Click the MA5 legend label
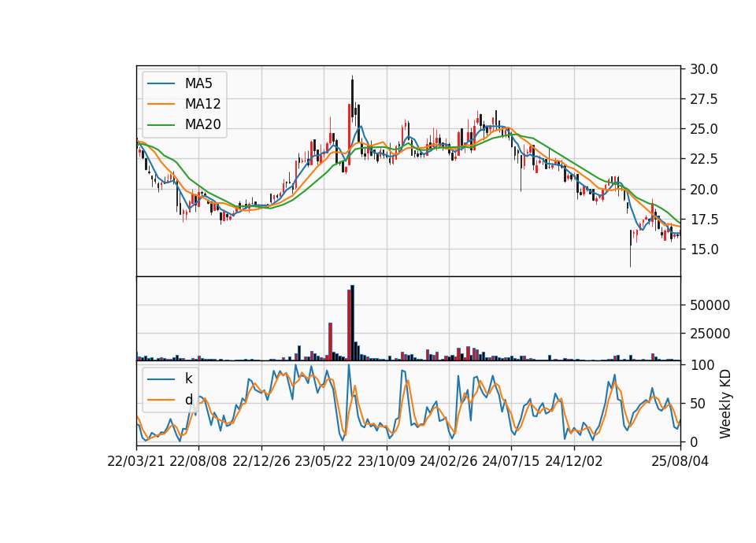 198,83
